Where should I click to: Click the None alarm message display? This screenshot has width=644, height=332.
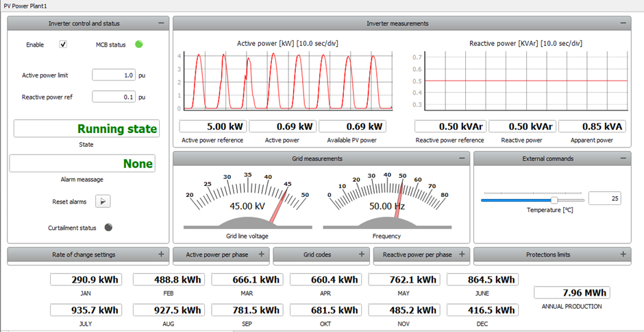[82, 163]
